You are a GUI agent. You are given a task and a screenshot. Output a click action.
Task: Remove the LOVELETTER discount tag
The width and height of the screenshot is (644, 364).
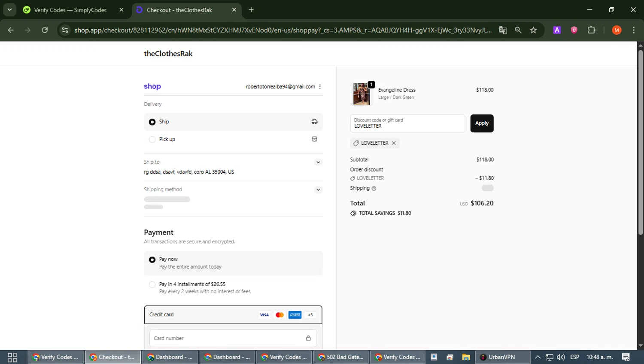point(394,143)
